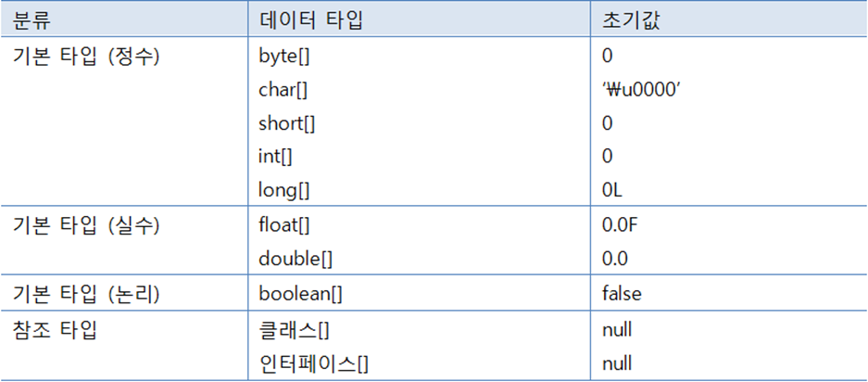Screen dimensions: 868x382
Task: Click the 인터페이스[] data type cell
Action: pyautogui.click(x=313, y=362)
